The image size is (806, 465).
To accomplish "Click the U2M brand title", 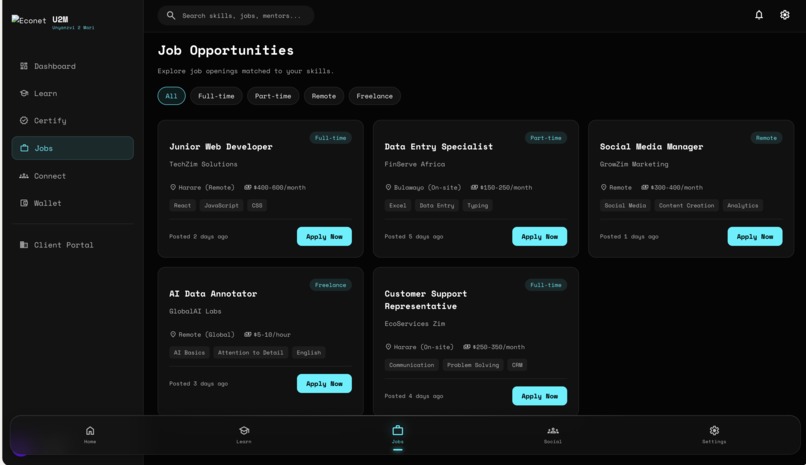I will (60, 19).
